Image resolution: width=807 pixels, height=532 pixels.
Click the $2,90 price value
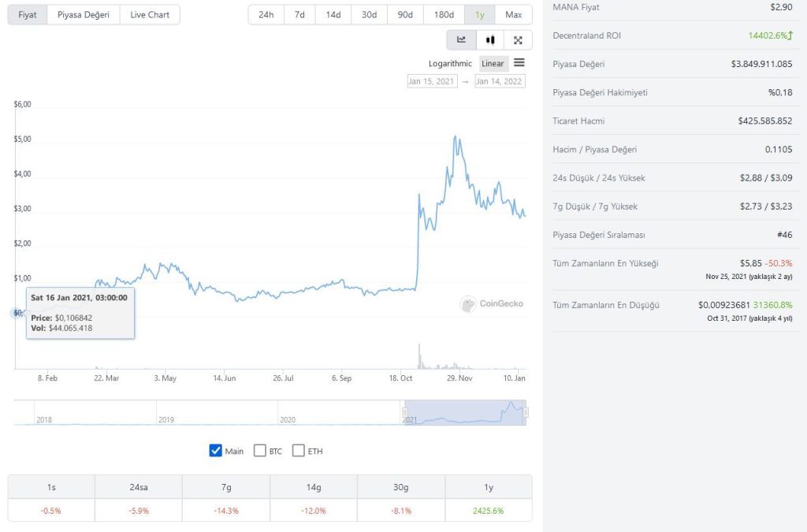[x=781, y=7]
